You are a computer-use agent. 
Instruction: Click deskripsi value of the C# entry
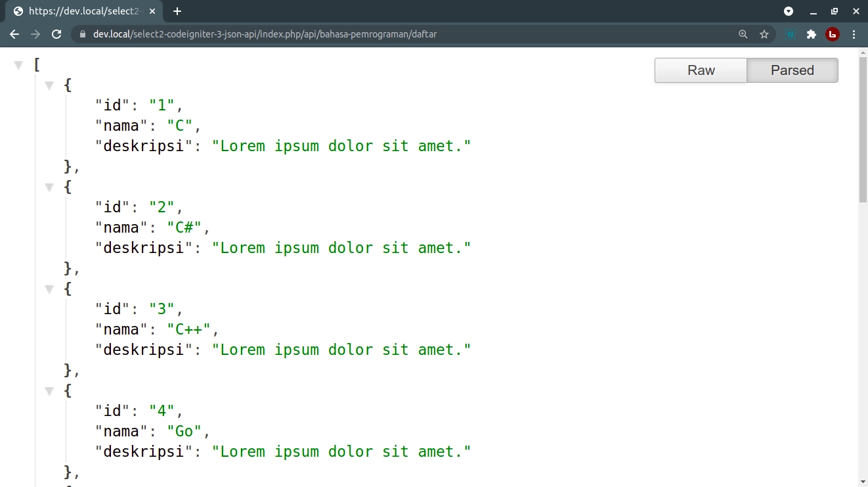(341, 248)
